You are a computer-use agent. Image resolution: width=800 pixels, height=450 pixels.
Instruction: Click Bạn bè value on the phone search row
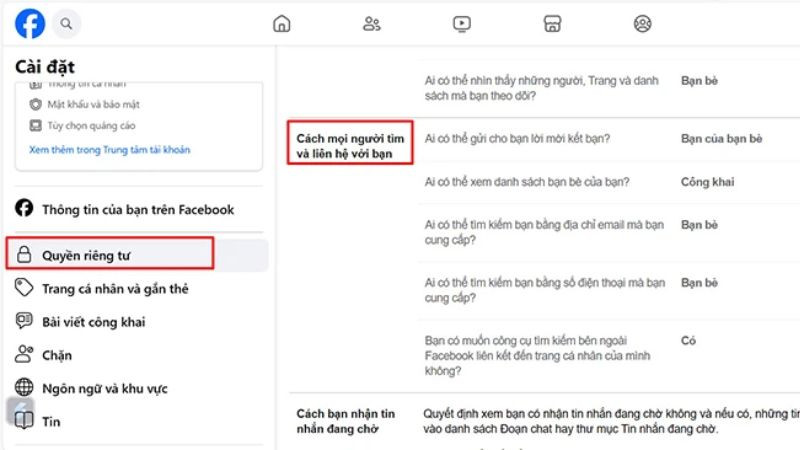pos(699,283)
